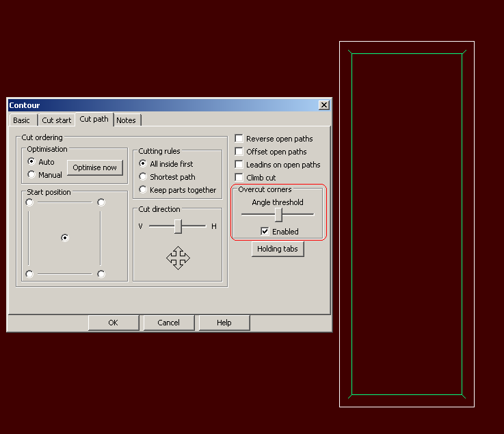Open Help for the Contour dialog

tap(224, 323)
